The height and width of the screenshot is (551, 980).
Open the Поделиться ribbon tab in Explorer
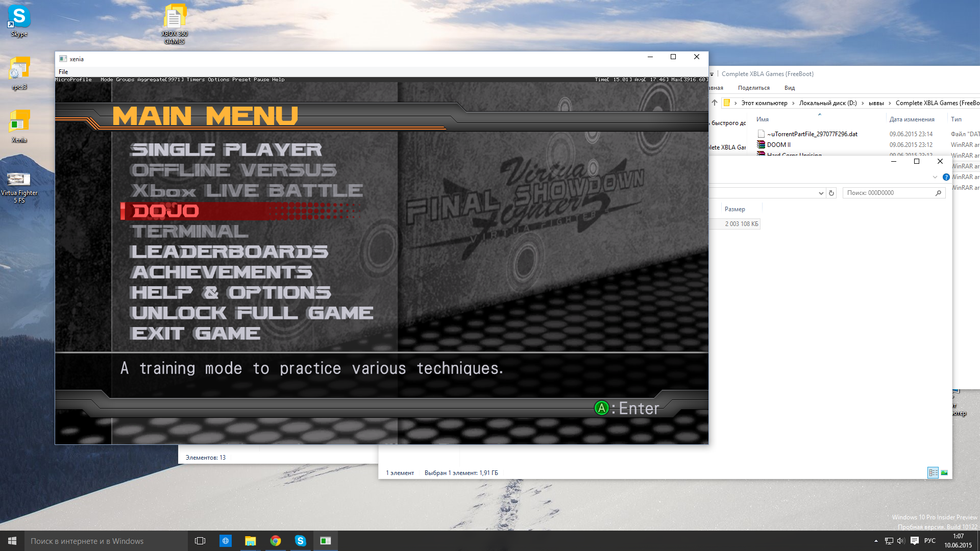(753, 88)
